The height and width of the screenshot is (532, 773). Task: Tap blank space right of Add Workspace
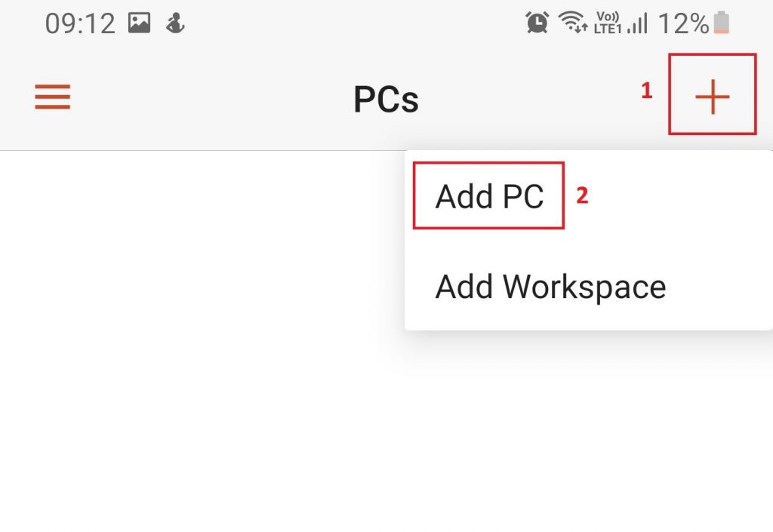[721, 287]
